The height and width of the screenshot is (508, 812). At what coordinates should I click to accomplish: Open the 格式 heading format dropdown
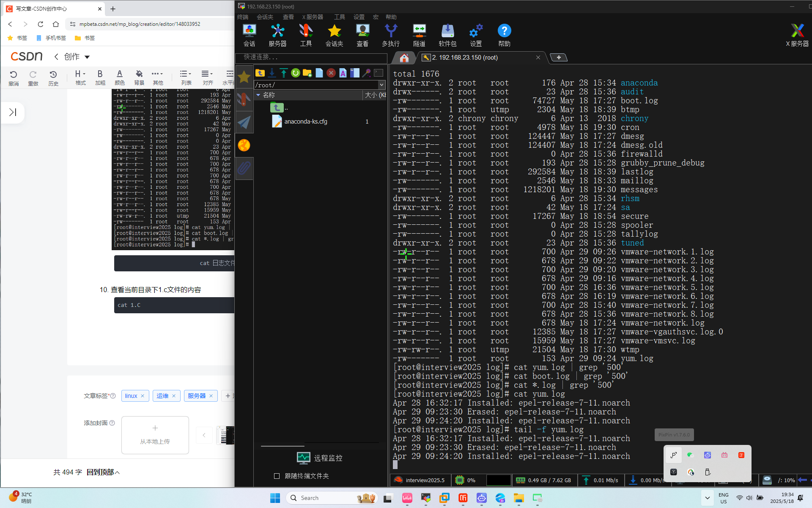(x=80, y=77)
